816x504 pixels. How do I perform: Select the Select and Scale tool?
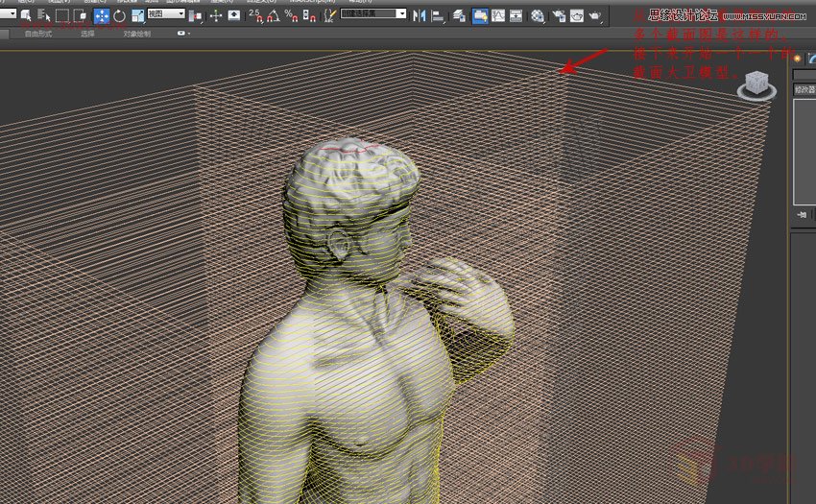(x=138, y=15)
